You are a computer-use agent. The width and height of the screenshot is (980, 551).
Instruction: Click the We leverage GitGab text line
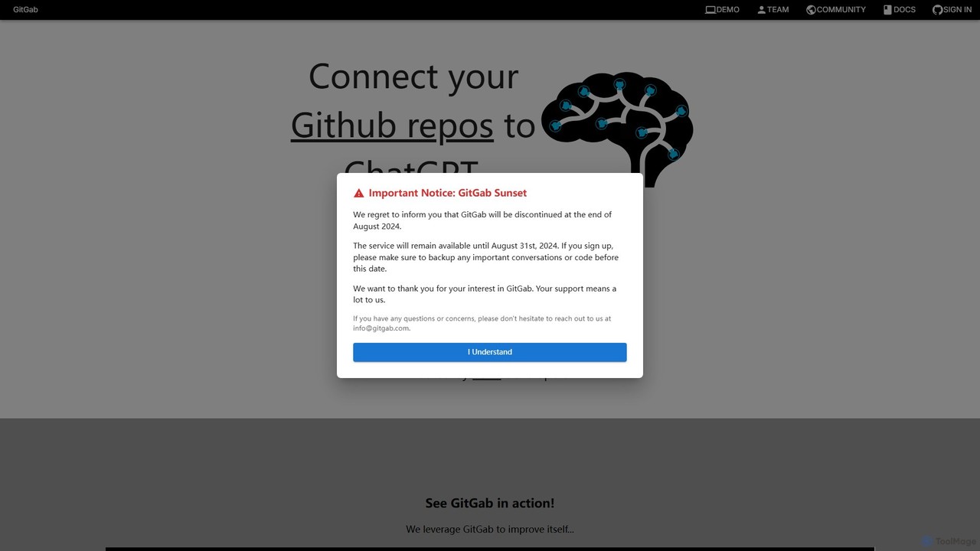tap(490, 529)
